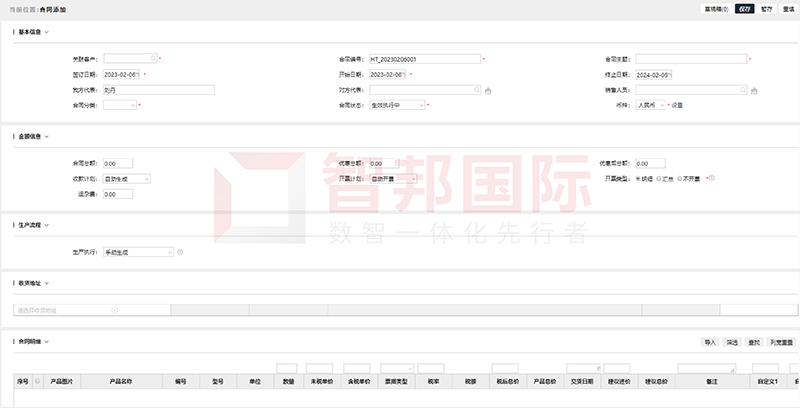Screen dimensions: 800x408
Task: Click the search icon in 关联客户 field
Action: 153,59
